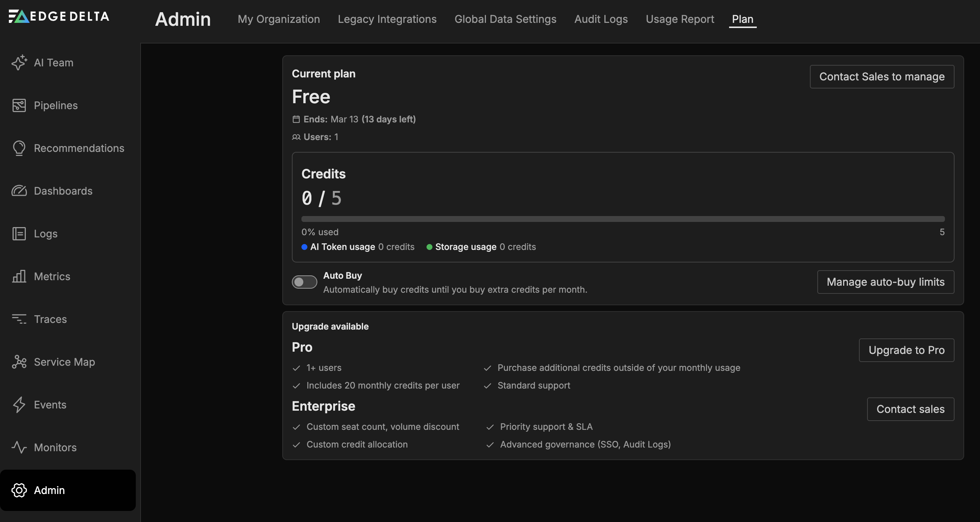The width and height of the screenshot is (980, 522).
Task: Select the Traces icon in sidebar
Action: [20, 319]
